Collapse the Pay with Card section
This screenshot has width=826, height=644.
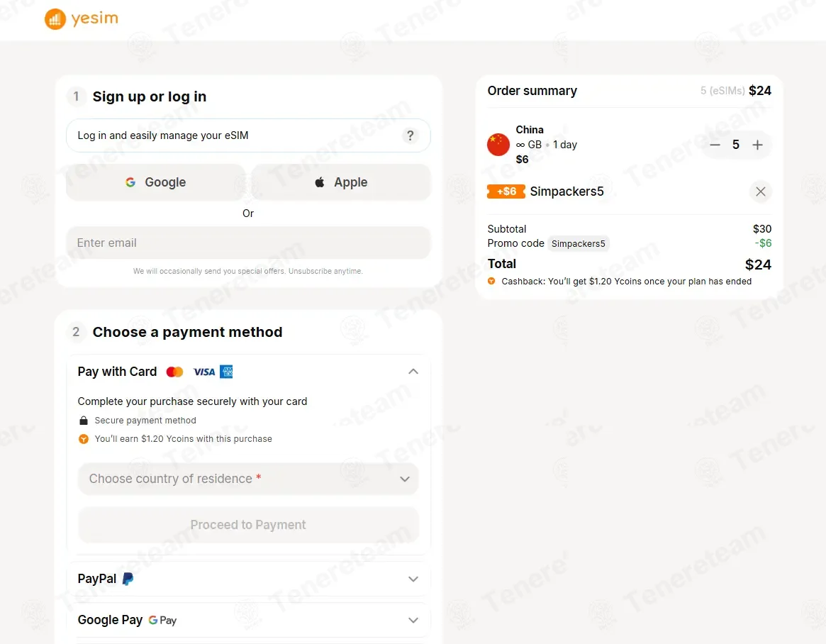pyautogui.click(x=413, y=372)
